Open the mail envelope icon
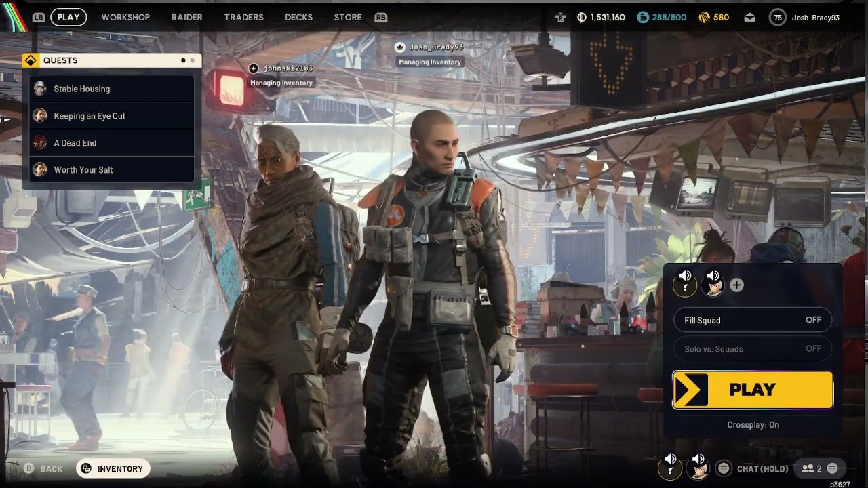This screenshot has width=868, height=488. click(749, 18)
